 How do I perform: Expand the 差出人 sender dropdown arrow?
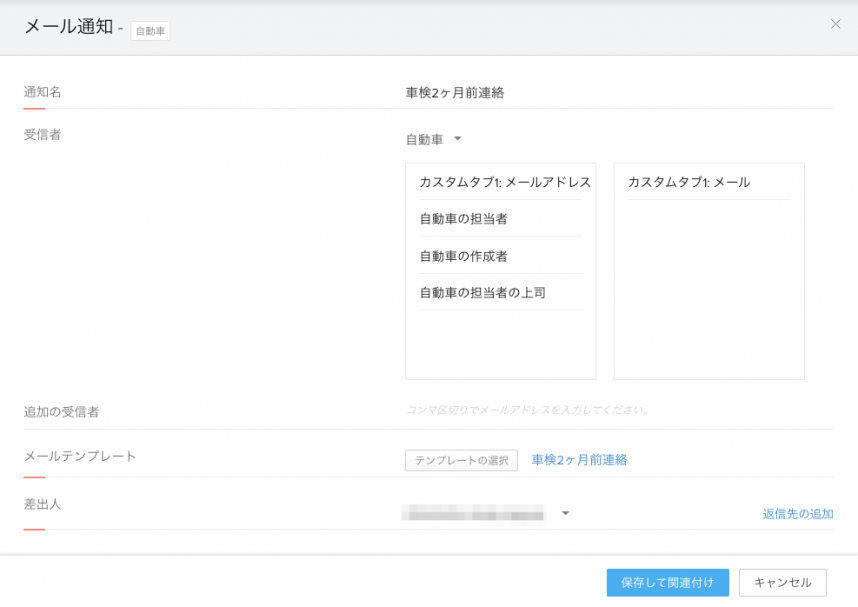[565, 514]
